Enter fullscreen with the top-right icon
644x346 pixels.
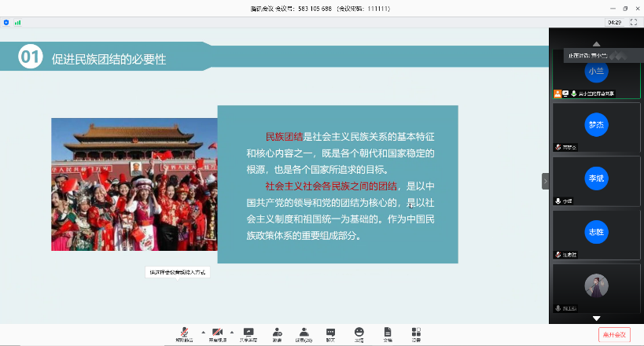tap(633, 22)
